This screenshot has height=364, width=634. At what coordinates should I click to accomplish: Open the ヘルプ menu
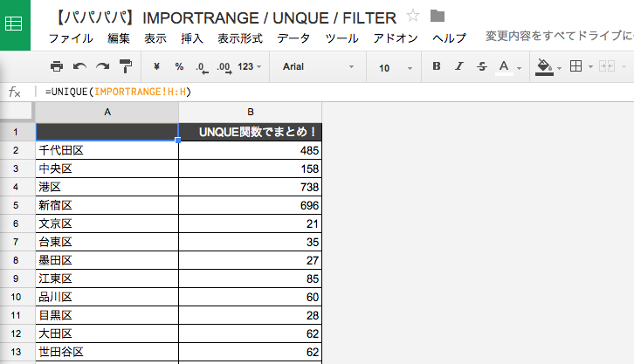449,38
